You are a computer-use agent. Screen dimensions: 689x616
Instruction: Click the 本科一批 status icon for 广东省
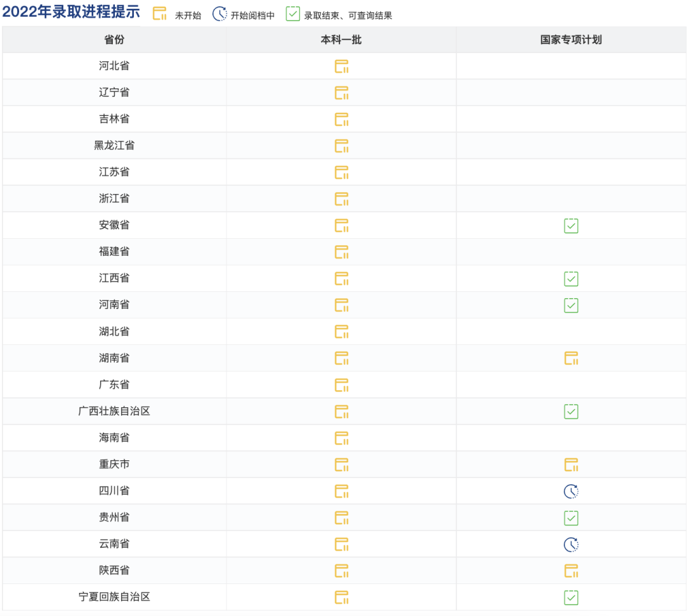coord(341,385)
